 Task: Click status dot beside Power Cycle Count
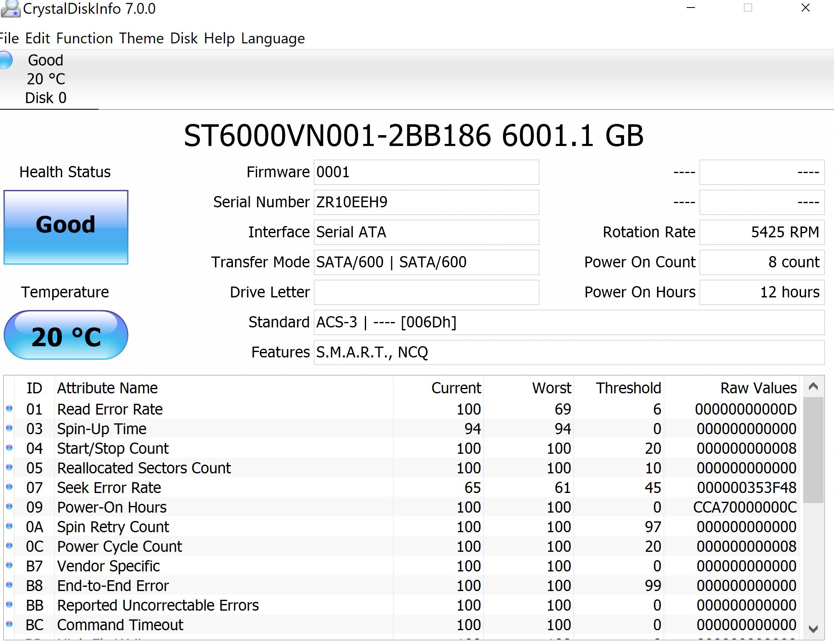coord(9,546)
